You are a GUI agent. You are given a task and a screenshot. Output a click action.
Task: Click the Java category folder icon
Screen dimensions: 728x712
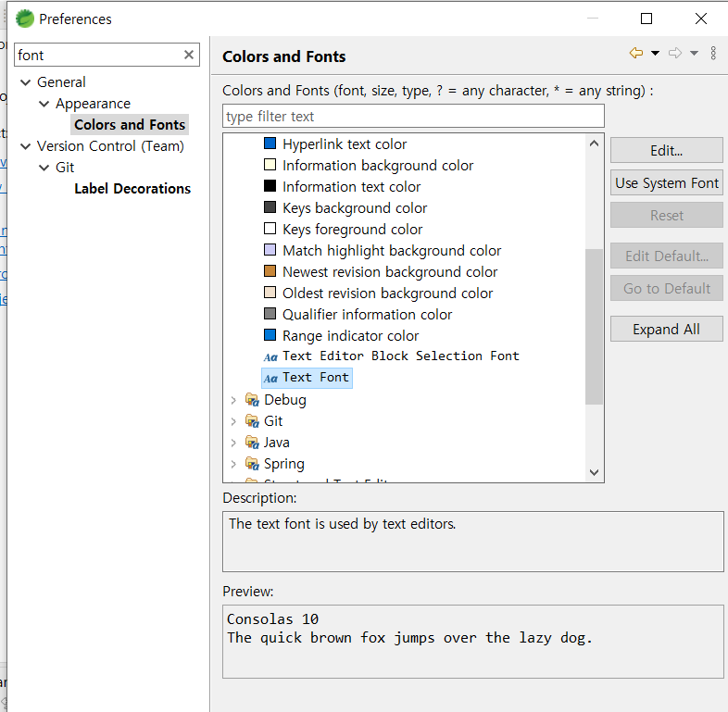(x=252, y=443)
